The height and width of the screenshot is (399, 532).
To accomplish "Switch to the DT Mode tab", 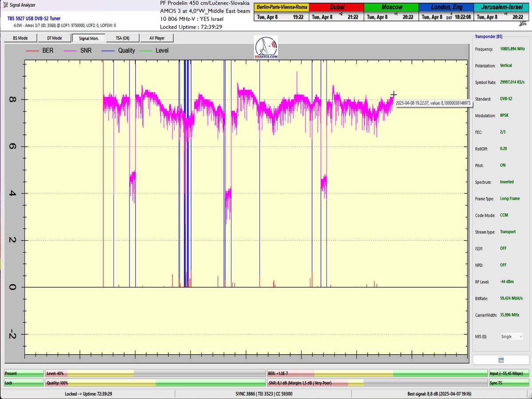I will [54, 38].
